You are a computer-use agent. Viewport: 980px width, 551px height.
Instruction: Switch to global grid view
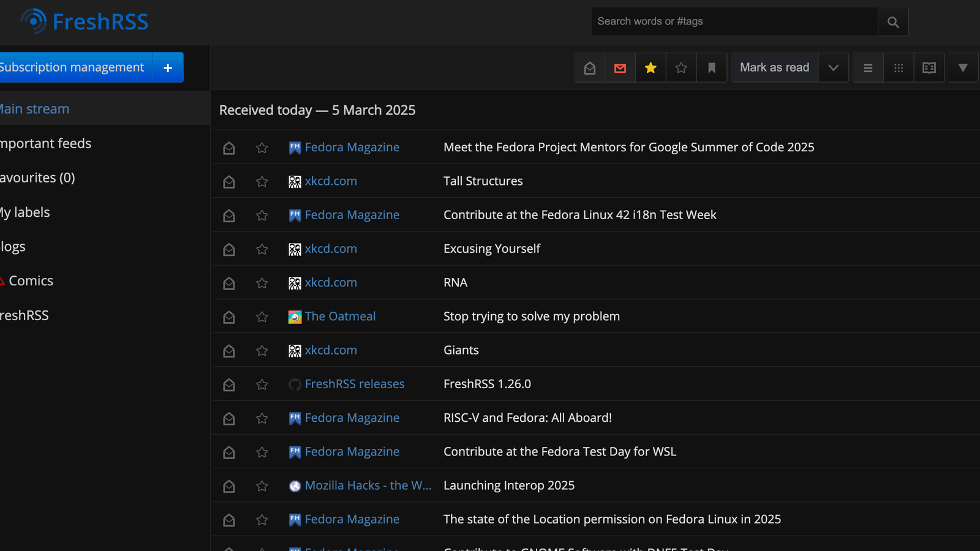tap(899, 68)
